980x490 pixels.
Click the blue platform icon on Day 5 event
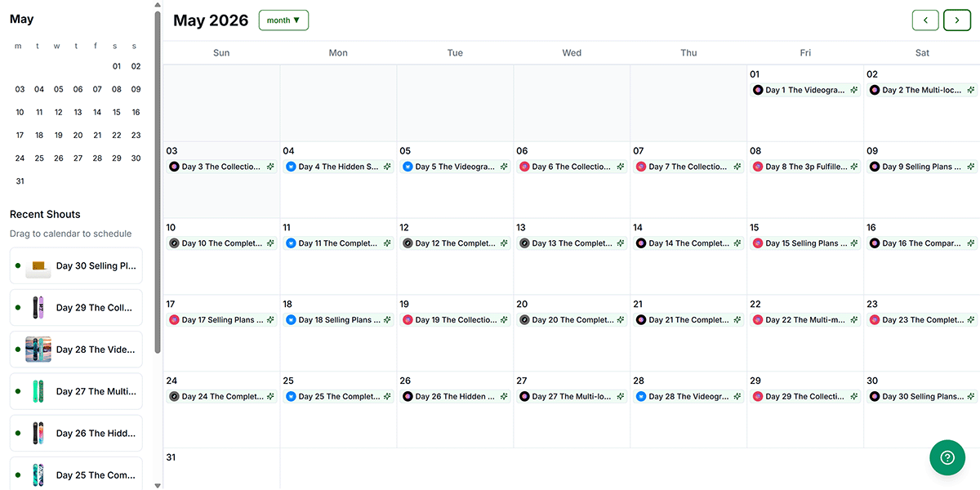(408, 167)
